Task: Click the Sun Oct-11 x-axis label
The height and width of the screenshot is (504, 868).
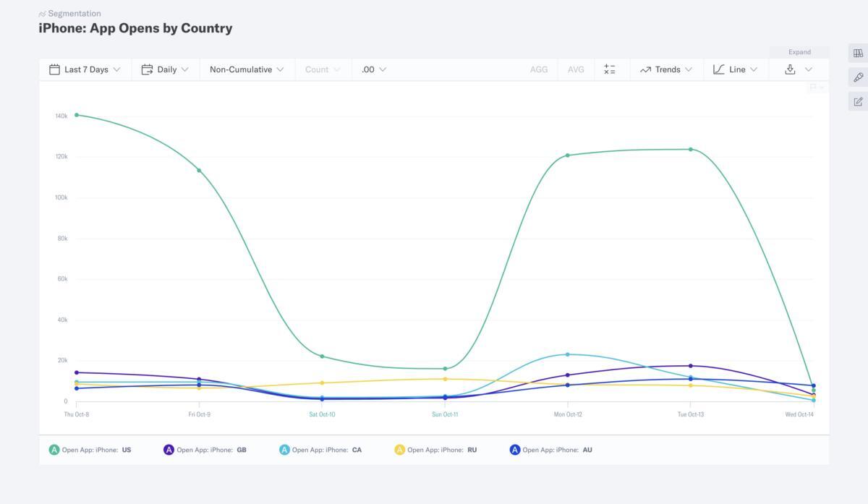Action: tap(445, 414)
